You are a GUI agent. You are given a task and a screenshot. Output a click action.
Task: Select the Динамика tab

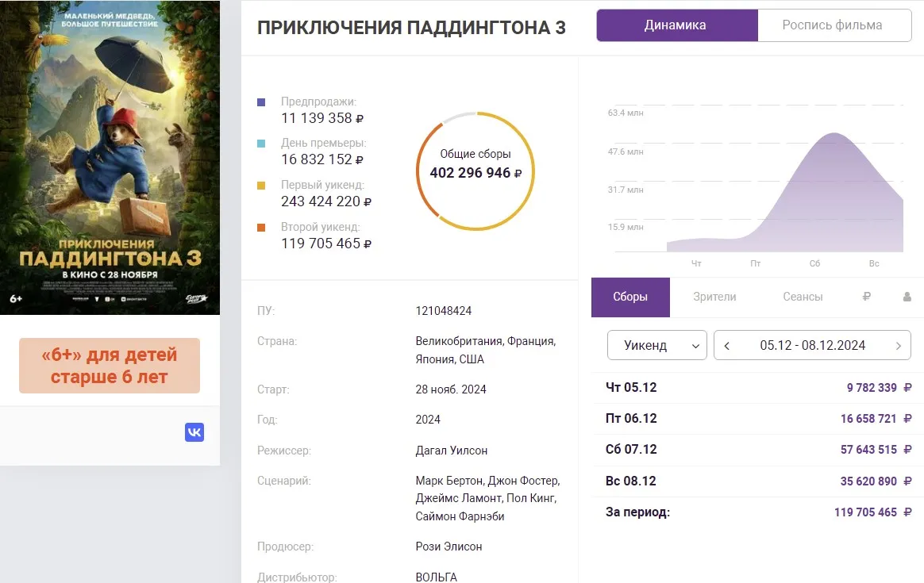[x=676, y=25]
